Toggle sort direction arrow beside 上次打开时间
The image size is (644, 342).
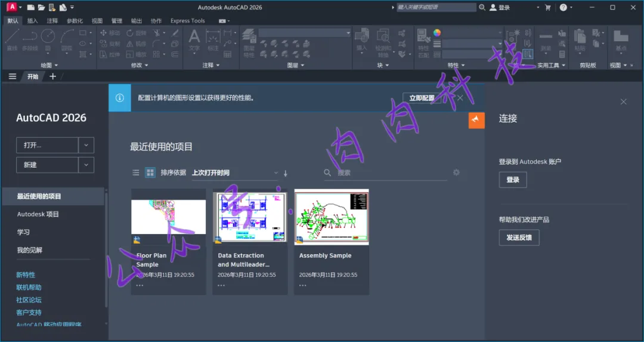286,174
